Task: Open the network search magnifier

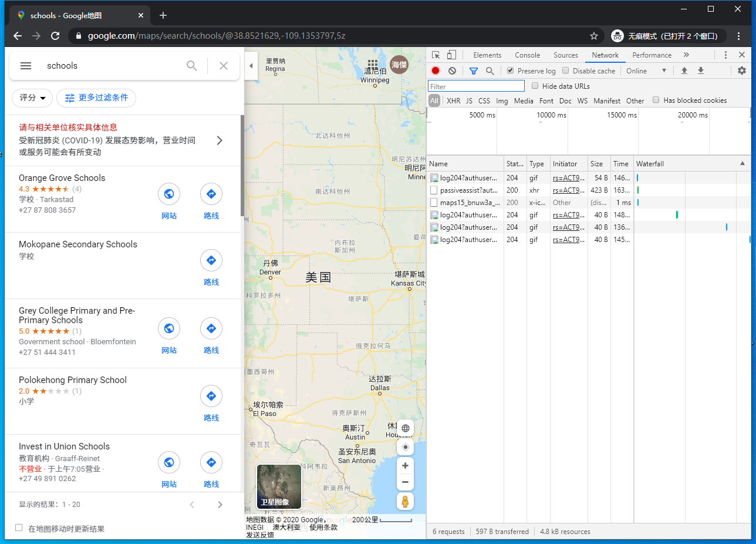Action: point(490,71)
